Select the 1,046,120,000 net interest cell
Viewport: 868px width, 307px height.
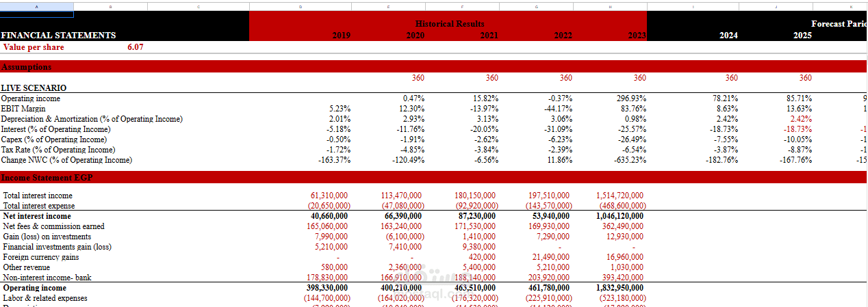620,216
